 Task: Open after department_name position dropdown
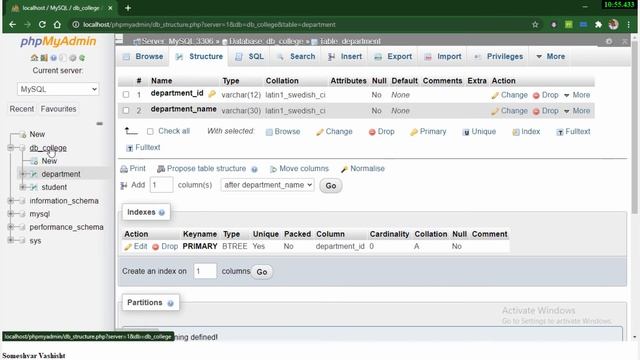pyautogui.click(x=267, y=185)
